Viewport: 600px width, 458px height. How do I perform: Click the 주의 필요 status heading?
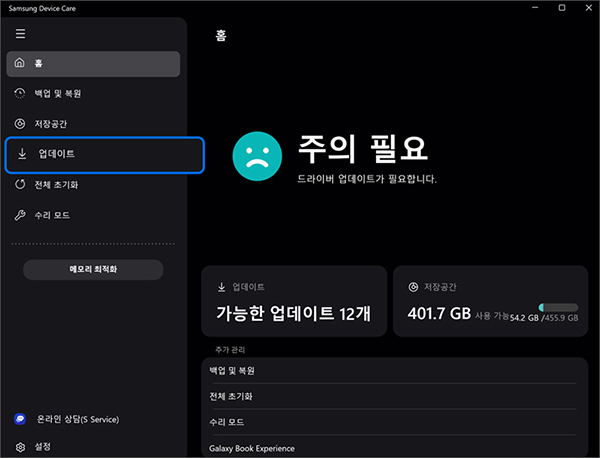tap(363, 148)
